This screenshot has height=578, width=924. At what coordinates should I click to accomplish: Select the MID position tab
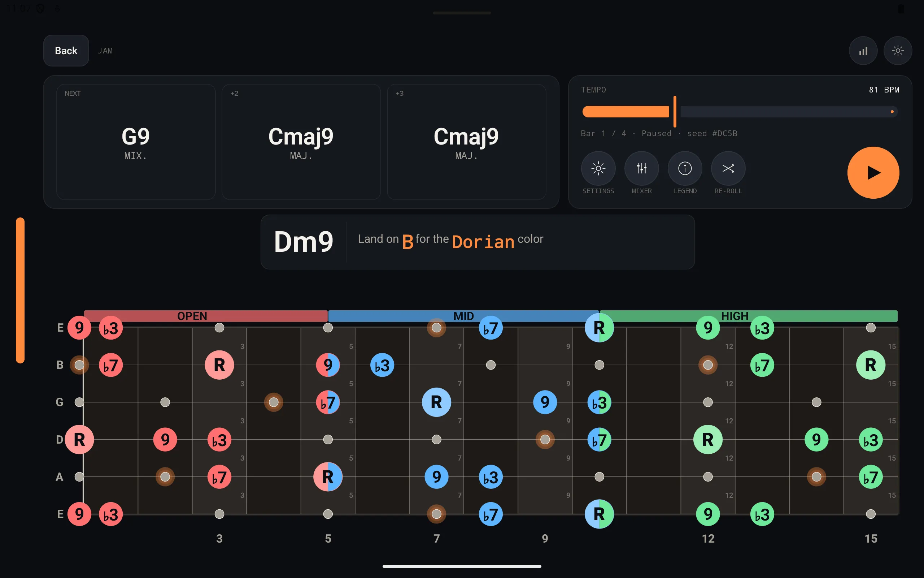point(463,316)
